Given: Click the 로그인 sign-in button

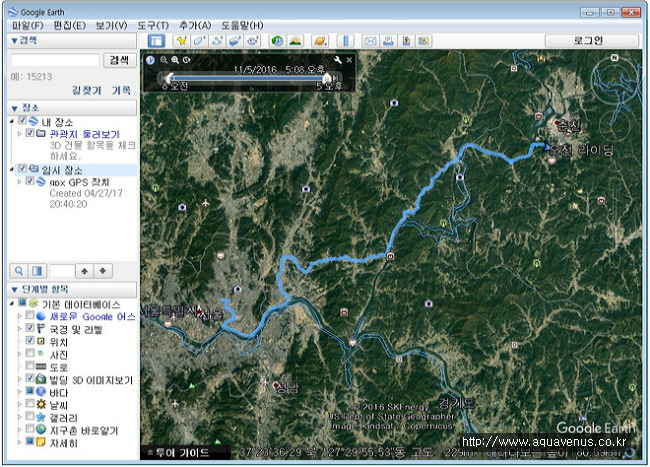Looking at the screenshot, I should pos(592,41).
